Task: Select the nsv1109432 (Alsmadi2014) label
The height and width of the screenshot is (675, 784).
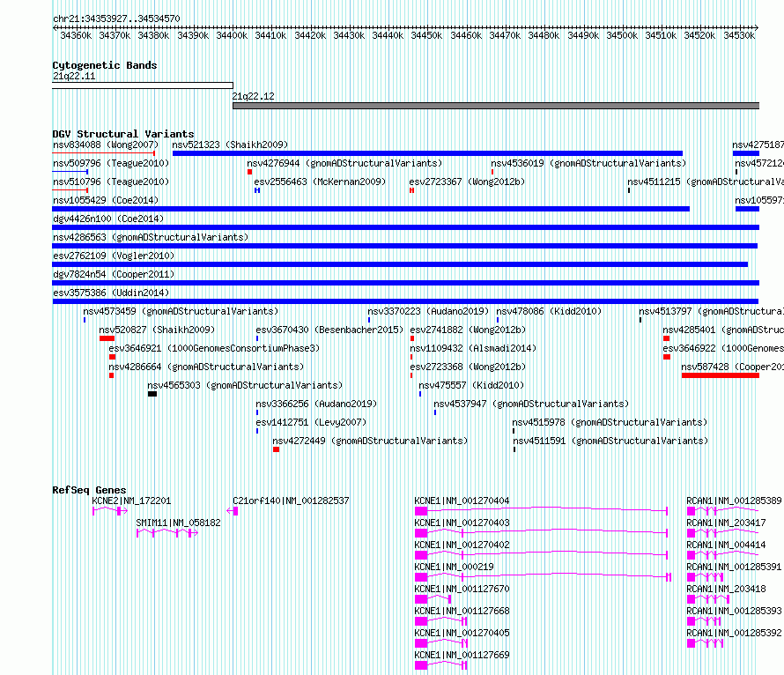Action: click(x=473, y=348)
